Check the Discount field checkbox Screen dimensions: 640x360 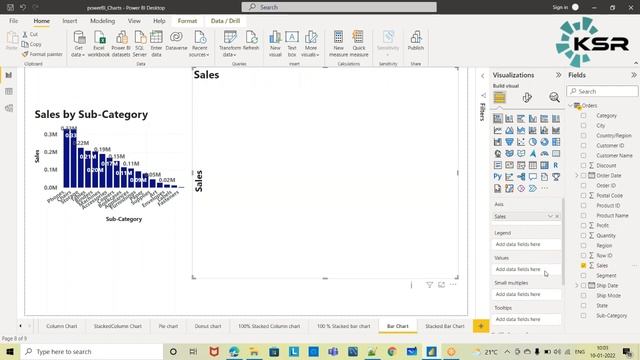[x=583, y=165]
